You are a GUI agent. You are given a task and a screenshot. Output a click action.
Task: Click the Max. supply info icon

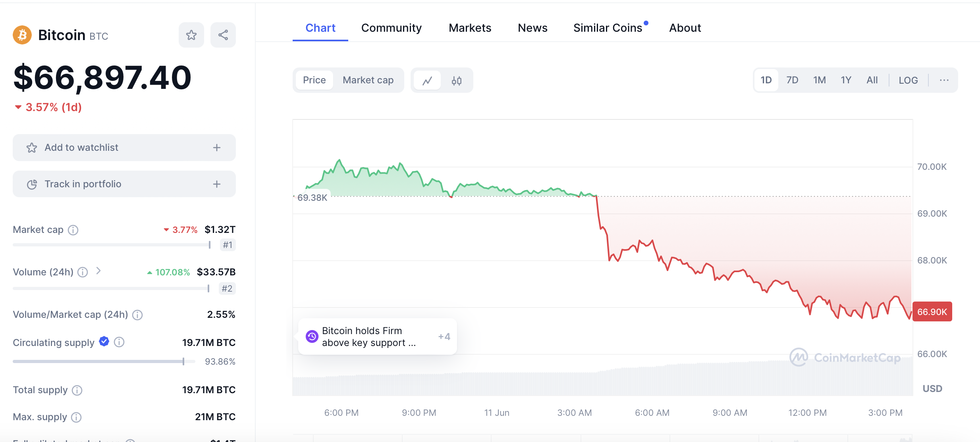pos(76,417)
